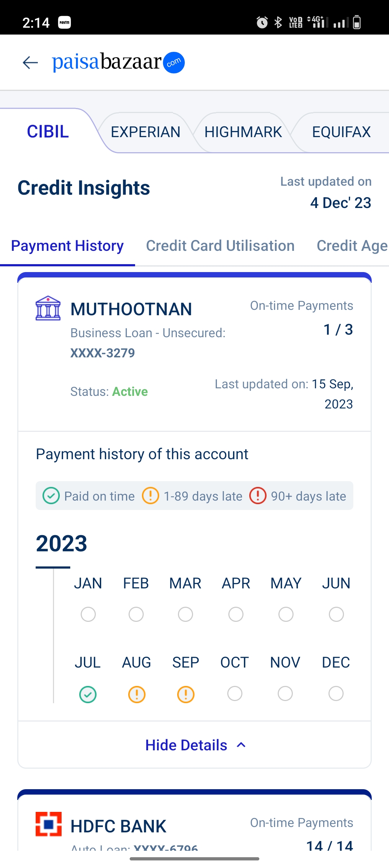Select the 2023 year marker
The image size is (389, 868).
(62, 543)
